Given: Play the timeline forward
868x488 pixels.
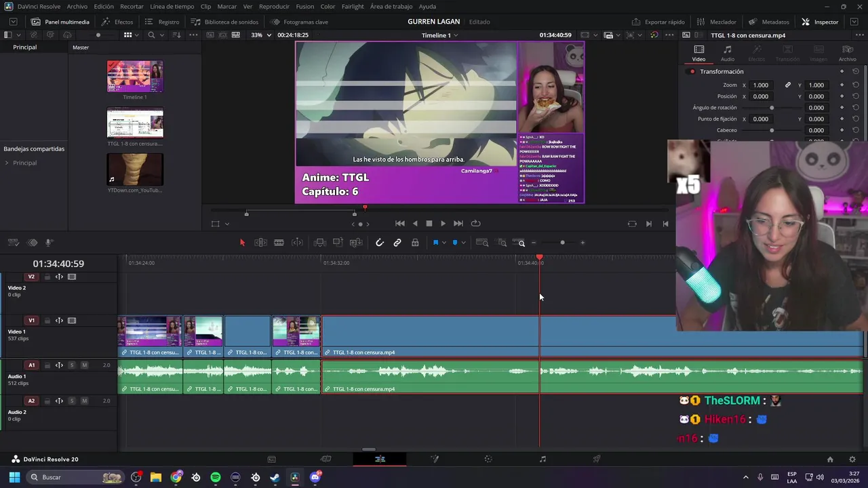Looking at the screenshot, I should pyautogui.click(x=443, y=224).
